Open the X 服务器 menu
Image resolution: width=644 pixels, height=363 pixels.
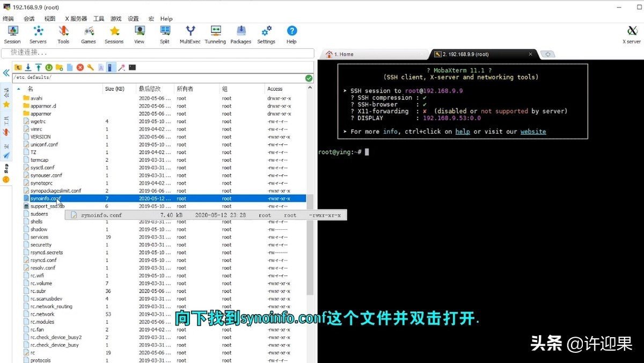point(76,19)
